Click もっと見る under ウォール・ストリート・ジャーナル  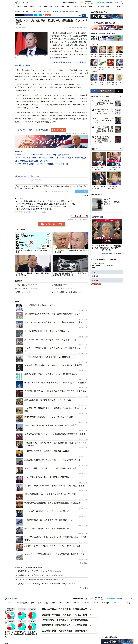84,588
